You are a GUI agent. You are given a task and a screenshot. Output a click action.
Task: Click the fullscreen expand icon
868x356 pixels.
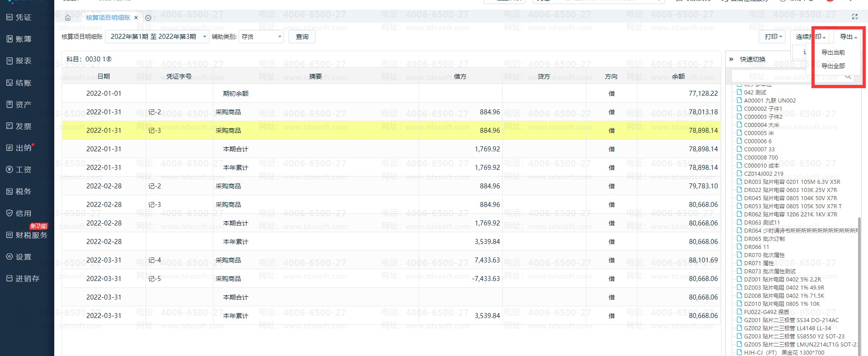click(x=854, y=17)
